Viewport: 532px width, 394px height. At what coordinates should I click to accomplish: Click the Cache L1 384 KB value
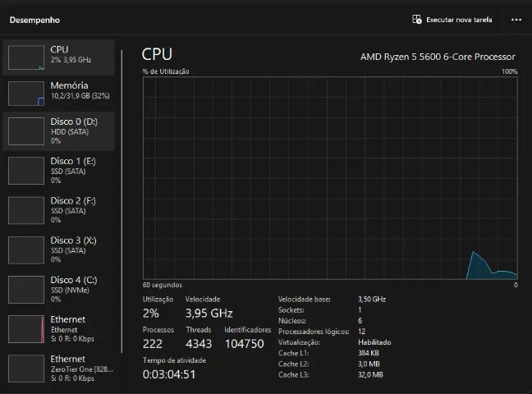pos(369,353)
